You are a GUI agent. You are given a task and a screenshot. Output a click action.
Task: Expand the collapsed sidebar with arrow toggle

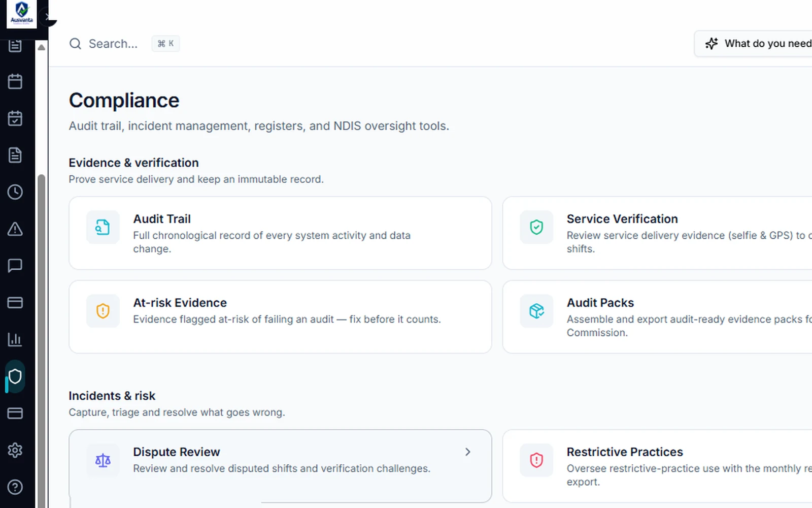(x=47, y=17)
